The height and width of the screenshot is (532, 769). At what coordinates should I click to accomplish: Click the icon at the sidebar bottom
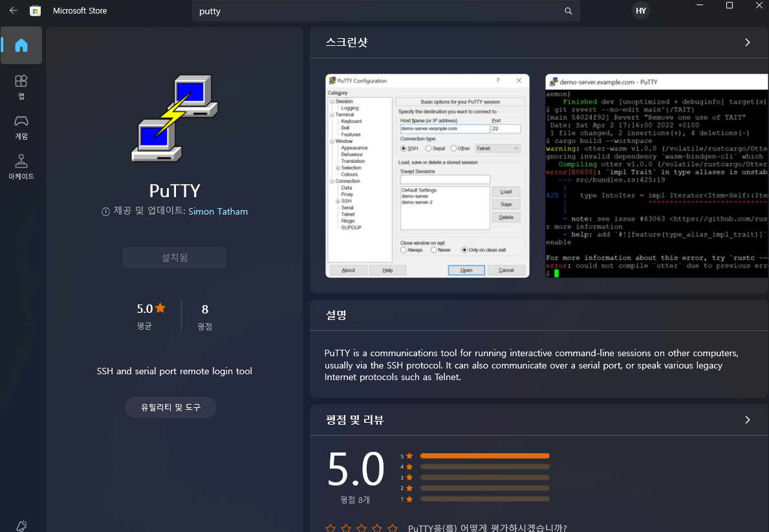(x=21, y=526)
